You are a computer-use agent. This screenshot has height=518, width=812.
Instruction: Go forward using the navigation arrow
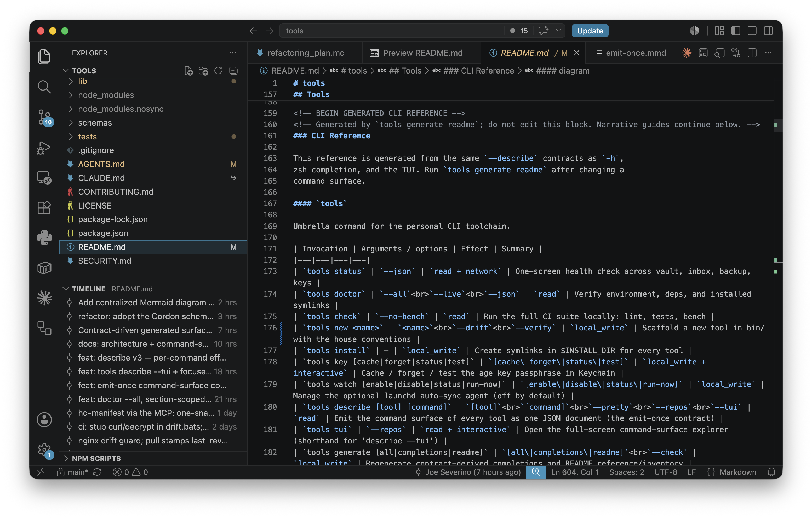point(270,31)
